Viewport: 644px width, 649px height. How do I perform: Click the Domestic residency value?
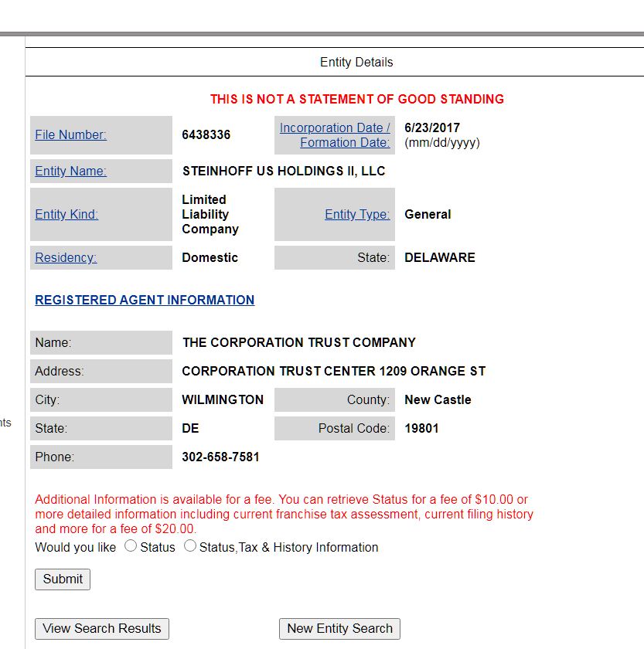point(210,257)
